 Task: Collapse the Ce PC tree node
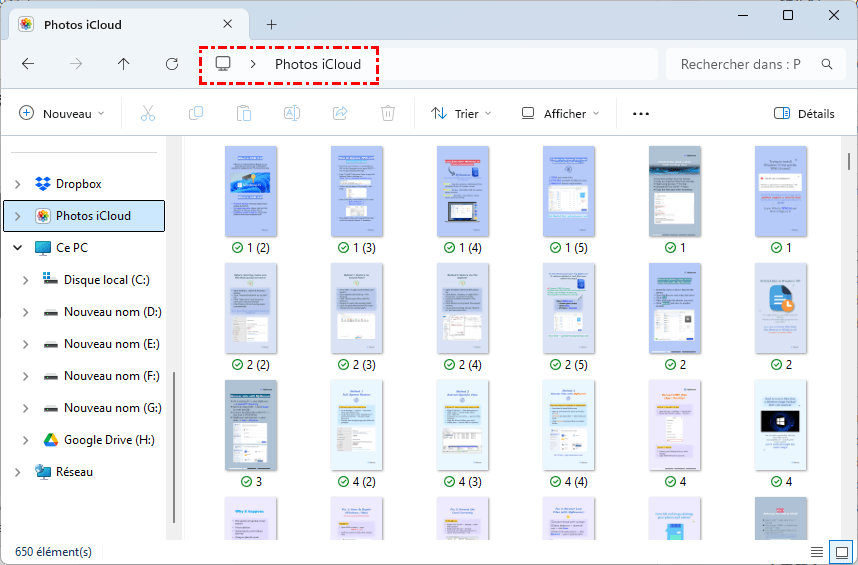(18, 248)
